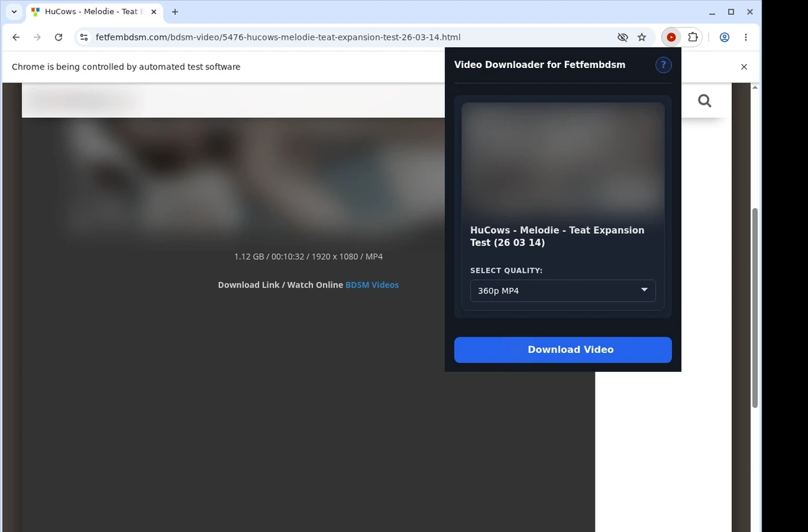808x532 pixels.
Task: Dismiss the automated test software notice
Action: tap(744, 67)
